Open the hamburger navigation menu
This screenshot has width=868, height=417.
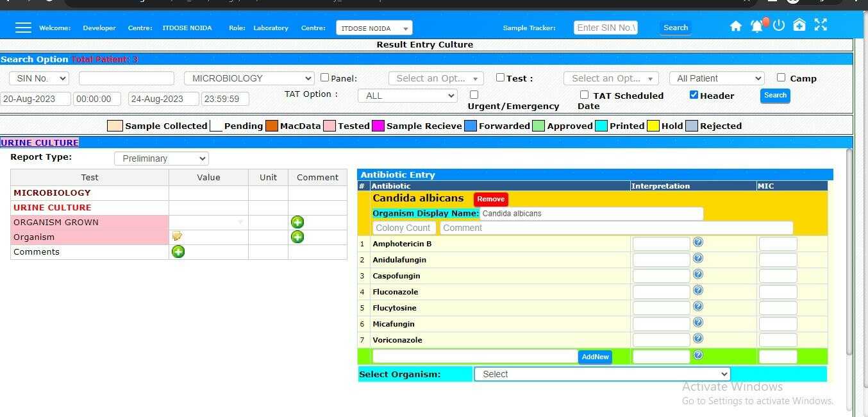pos(23,27)
